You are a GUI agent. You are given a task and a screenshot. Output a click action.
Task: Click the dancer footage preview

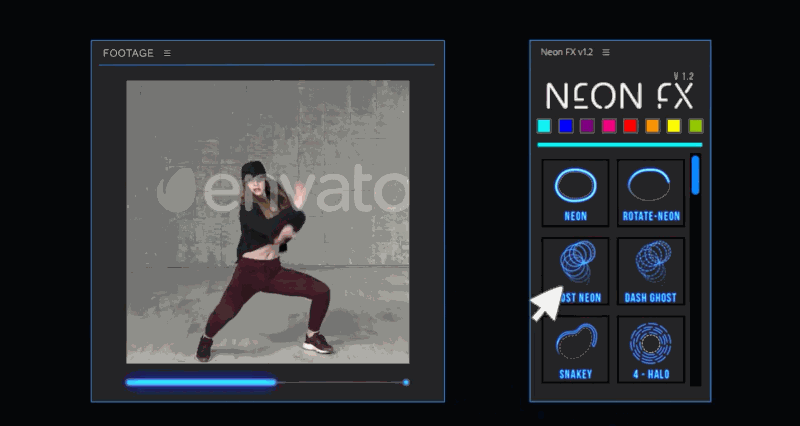click(268, 222)
